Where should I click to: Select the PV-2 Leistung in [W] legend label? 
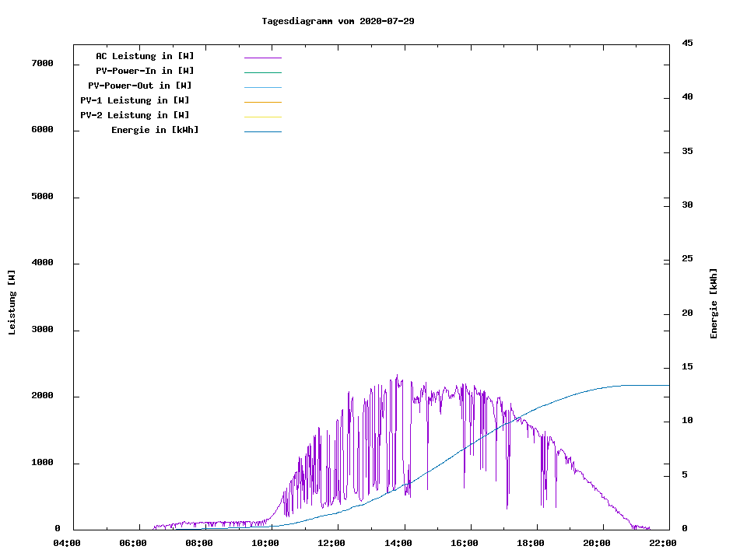(x=135, y=115)
